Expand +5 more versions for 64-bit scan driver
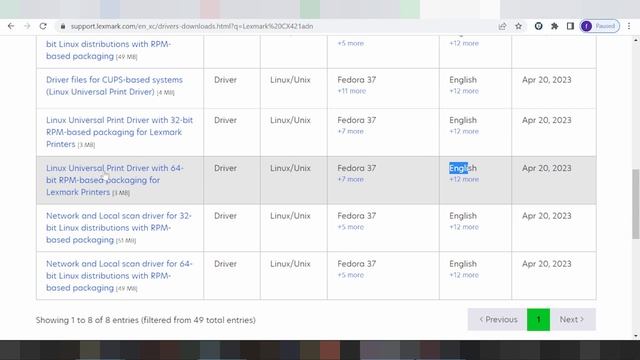This screenshot has width=640, height=360. 350,275
